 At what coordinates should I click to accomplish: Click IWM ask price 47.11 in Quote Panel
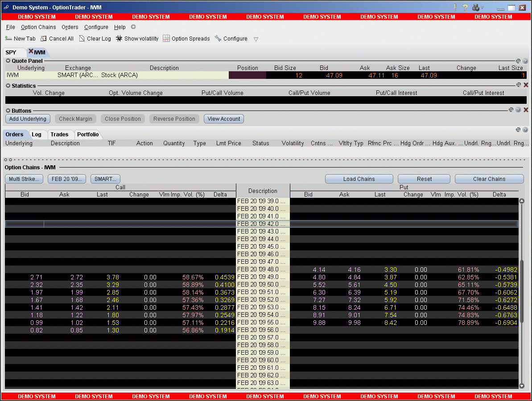376,75
